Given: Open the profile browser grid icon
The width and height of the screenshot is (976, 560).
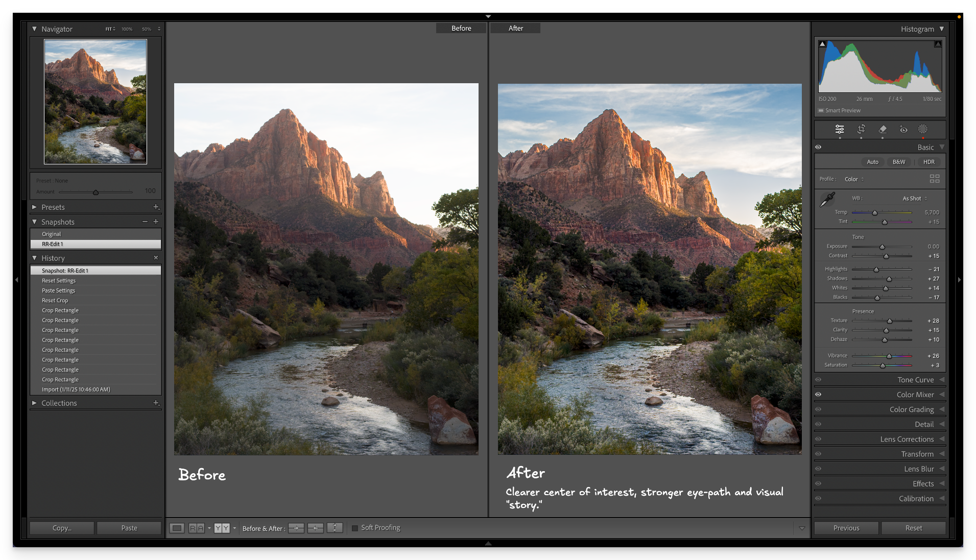Looking at the screenshot, I should click(x=935, y=179).
